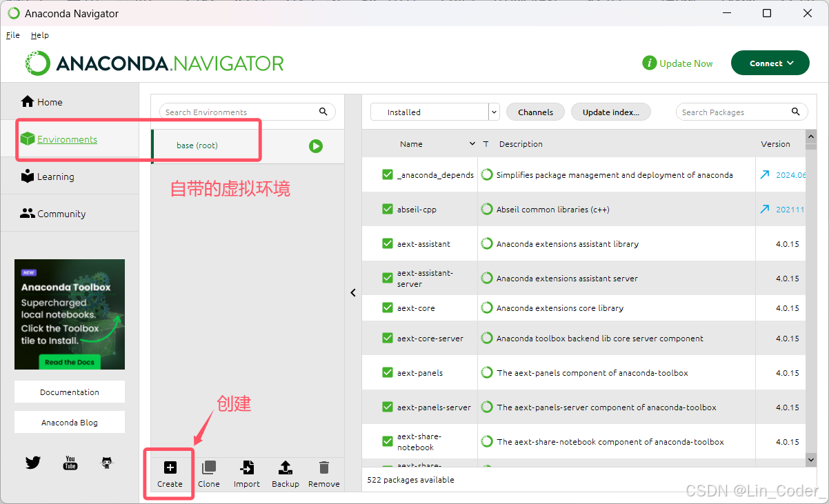Open the Community tab

[x=70, y=214]
